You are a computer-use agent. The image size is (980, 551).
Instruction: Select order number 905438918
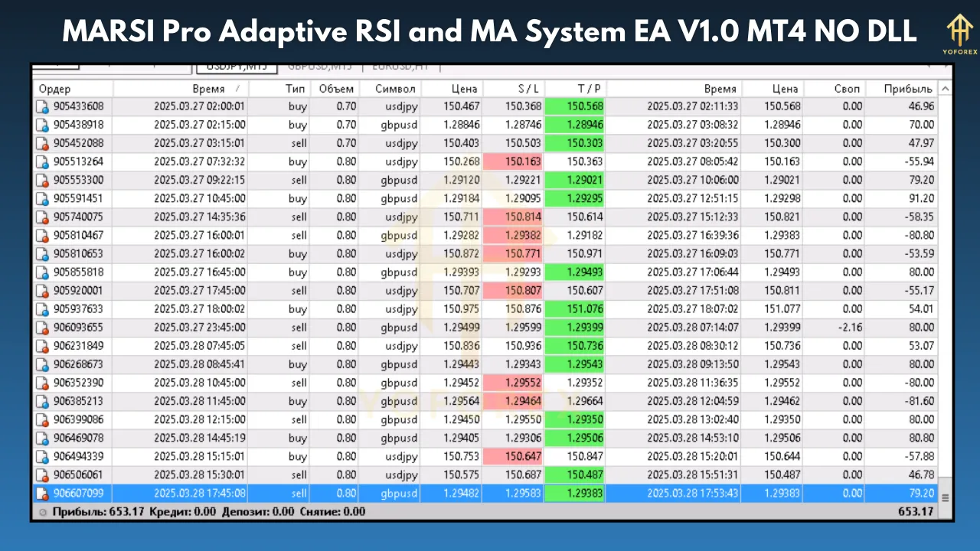point(78,125)
